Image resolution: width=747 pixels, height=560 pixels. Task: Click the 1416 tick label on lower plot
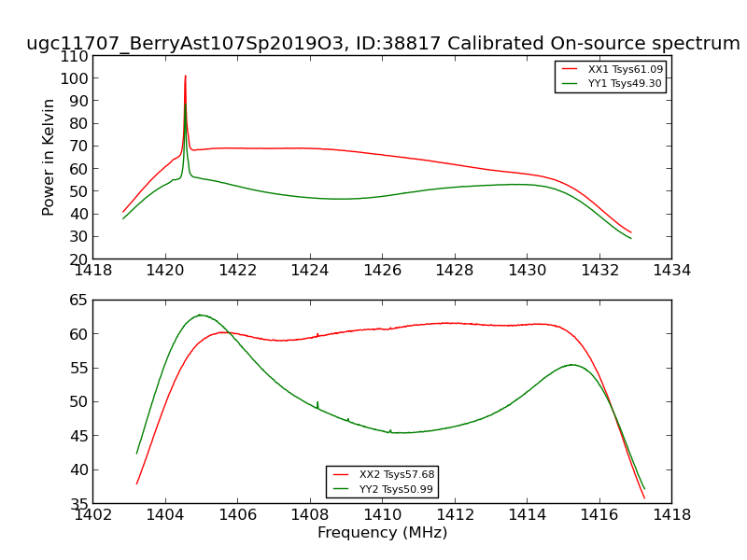pos(599,515)
